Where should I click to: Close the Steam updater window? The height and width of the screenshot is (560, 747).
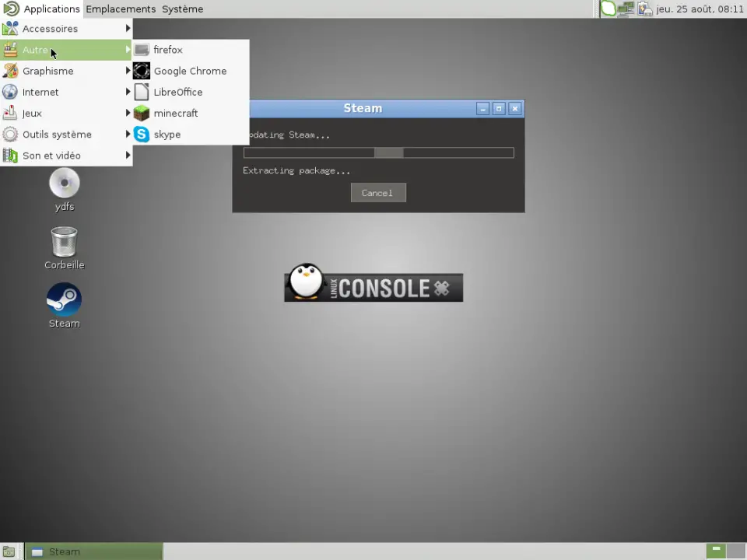[515, 109]
